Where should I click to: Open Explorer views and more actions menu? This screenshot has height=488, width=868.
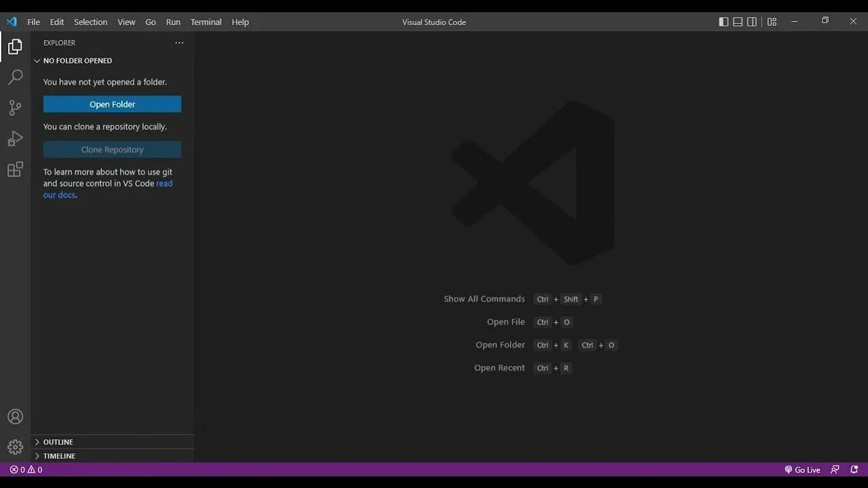[179, 43]
